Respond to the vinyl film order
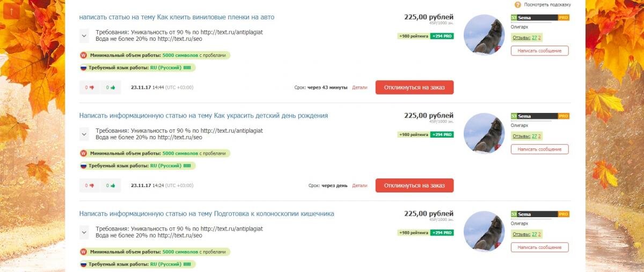The height and width of the screenshot is (272, 644). coord(414,87)
